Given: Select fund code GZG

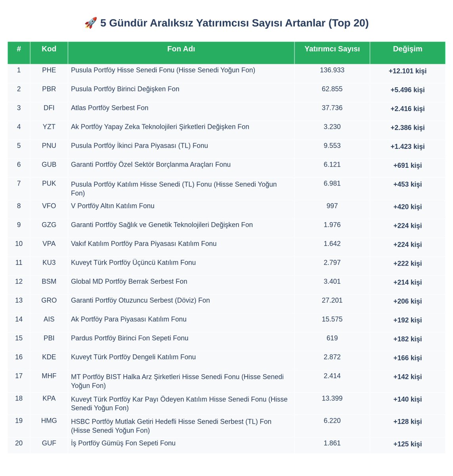Looking at the screenshot, I should (x=49, y=225).
